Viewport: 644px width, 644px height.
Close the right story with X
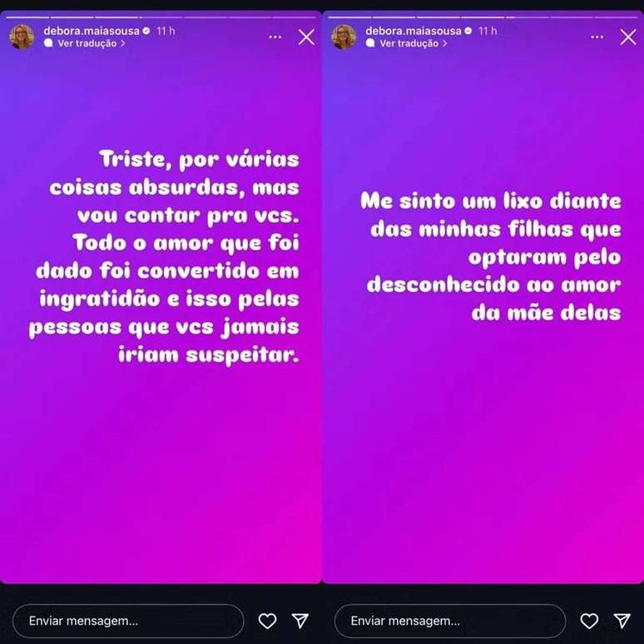628,37
